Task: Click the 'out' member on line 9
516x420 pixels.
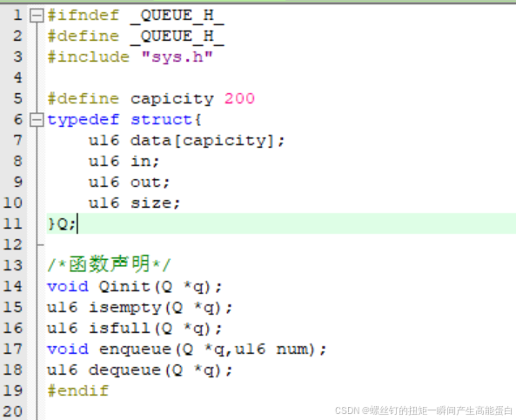Action: point(145,183)
